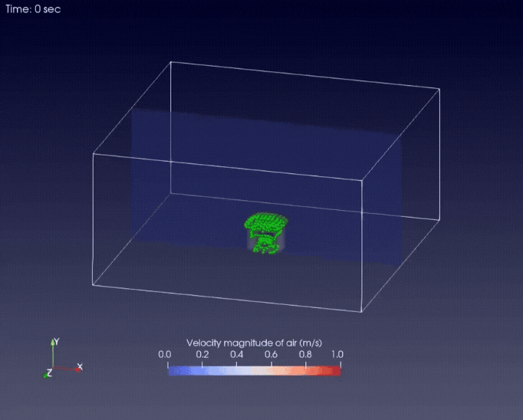Click the 0.6 tick label on legend

[271, 355]
